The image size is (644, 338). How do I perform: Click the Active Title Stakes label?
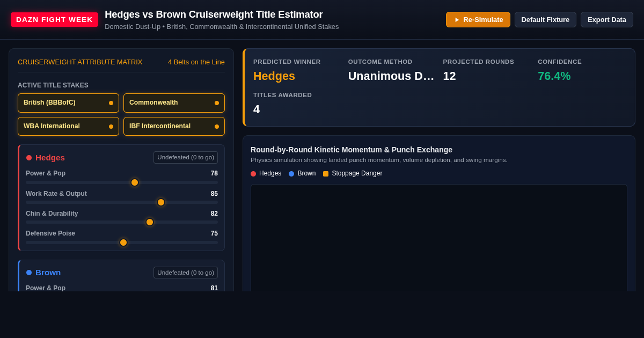[x=53, y=85]
